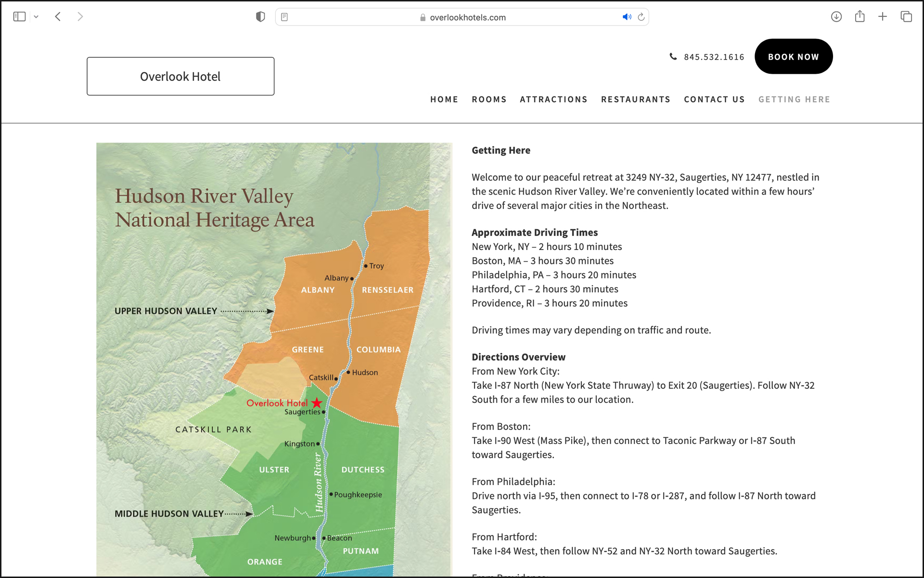Click 'Boston, MA – 3 hours 30 minutes'
924x578 pixels.
[543, 261]
